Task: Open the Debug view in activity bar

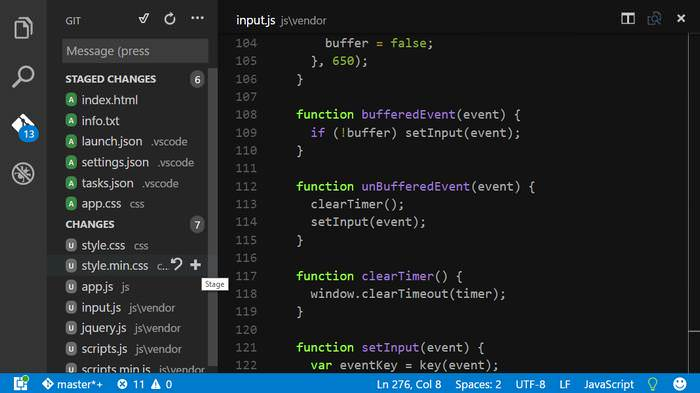Action: tap(23, 173)
